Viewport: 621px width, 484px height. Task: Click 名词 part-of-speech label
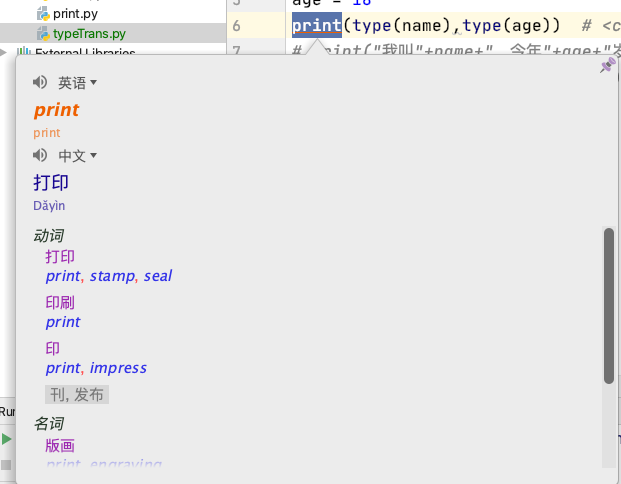click(49, 424)
